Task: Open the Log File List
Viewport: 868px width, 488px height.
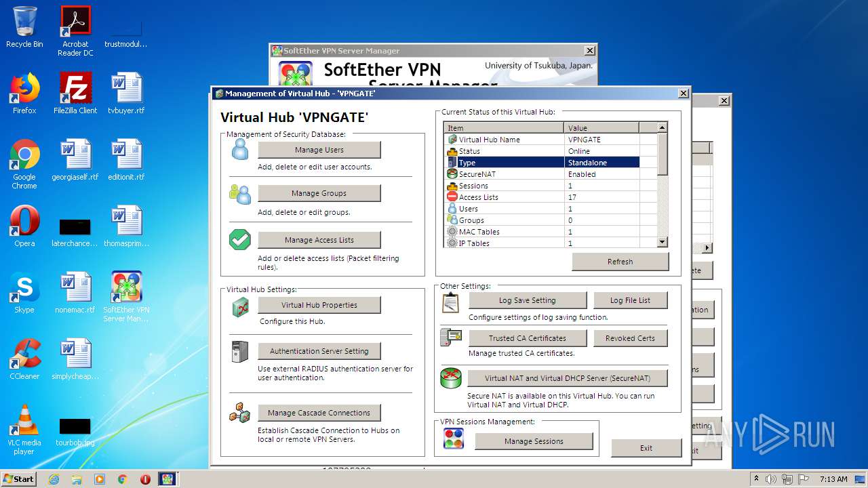Action: [631, 300]
